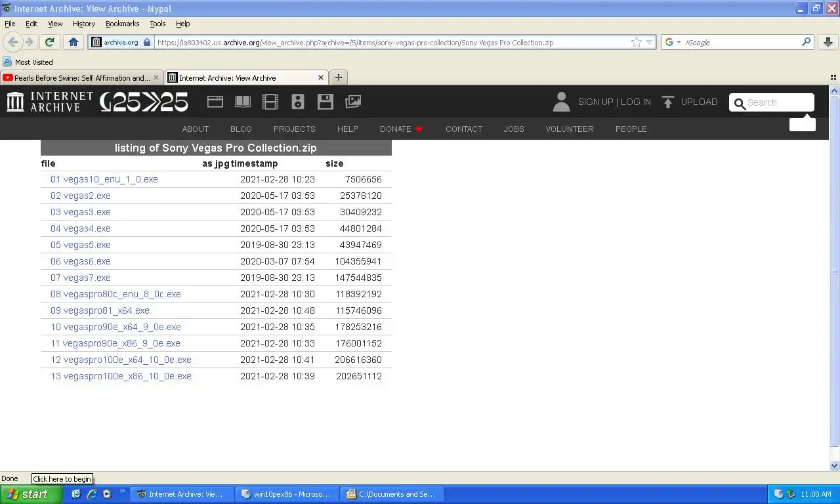The image size is (840, 504).
Task: Open the Texts book icon
Action: coord(243,102)
